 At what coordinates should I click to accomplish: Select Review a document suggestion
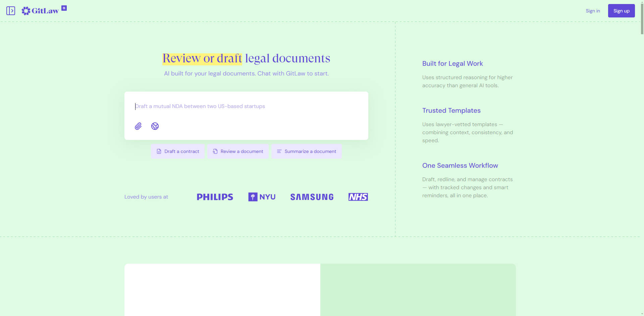pyautogui.click(x=238, y=151)
